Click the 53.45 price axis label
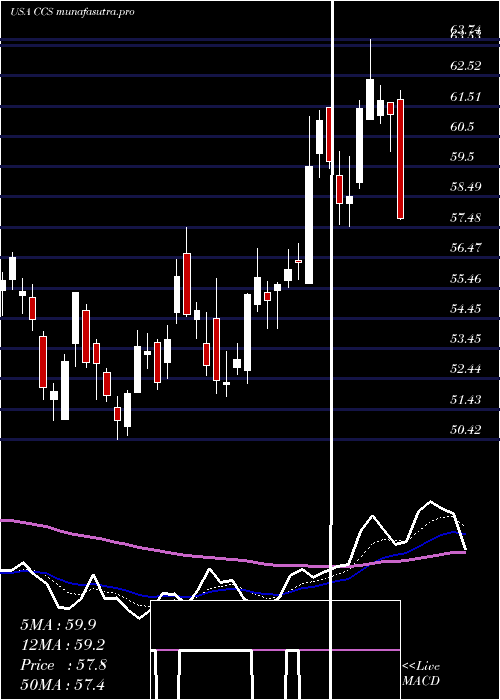Viewport: 500px width, 700px height. 466,339
